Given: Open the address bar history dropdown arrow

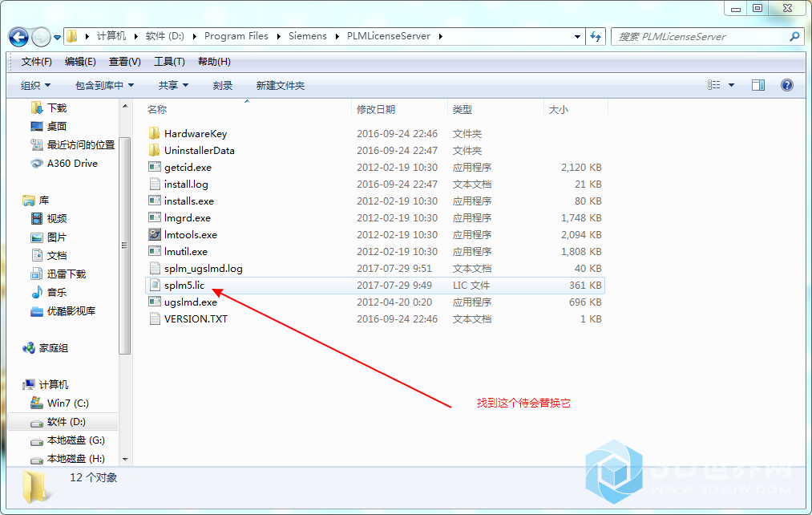Looking at the screenshot, I should click(x=577, y=37).
